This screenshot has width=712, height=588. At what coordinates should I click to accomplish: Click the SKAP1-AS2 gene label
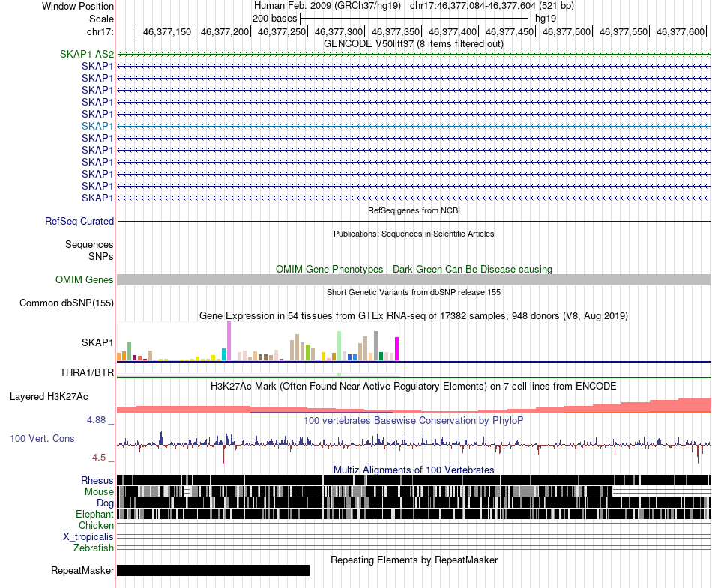click(87, 55)
